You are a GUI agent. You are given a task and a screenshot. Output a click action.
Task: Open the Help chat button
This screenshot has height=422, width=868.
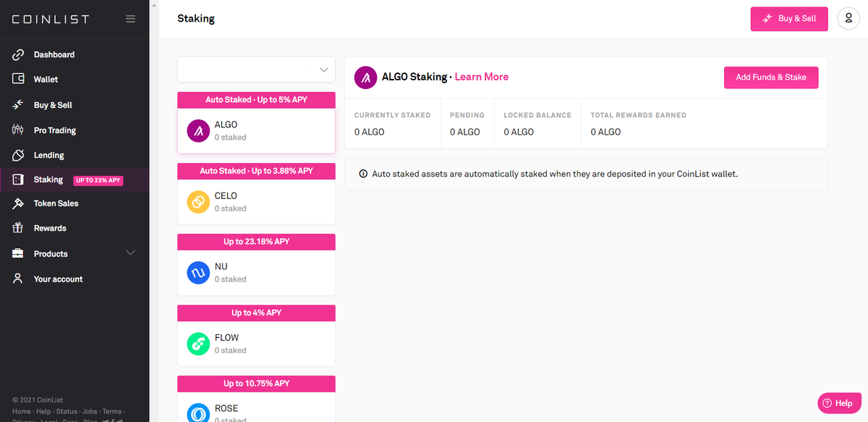839,403
